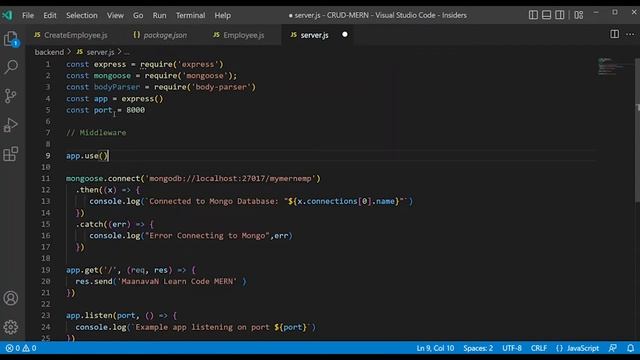Click the VS Code Insiders logo icon
The image size is (640, 360).
tap(7, 16)
